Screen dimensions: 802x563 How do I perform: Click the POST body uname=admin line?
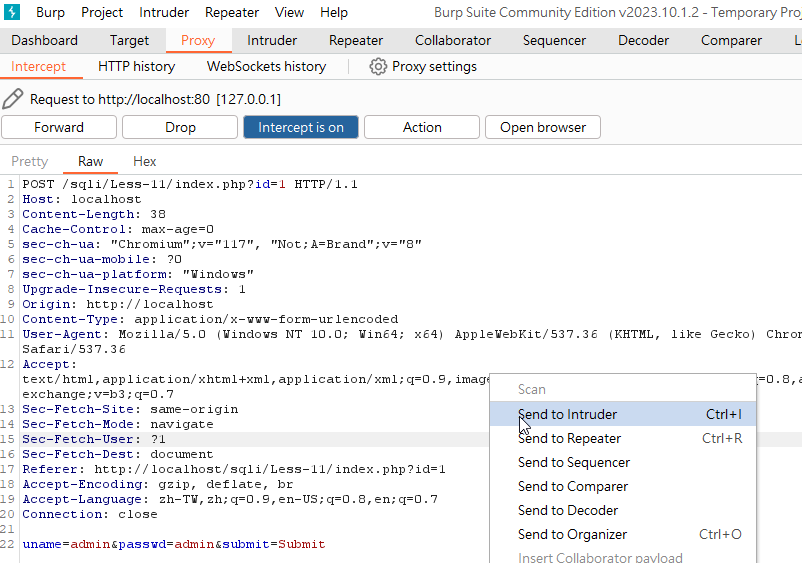point(174,544)
